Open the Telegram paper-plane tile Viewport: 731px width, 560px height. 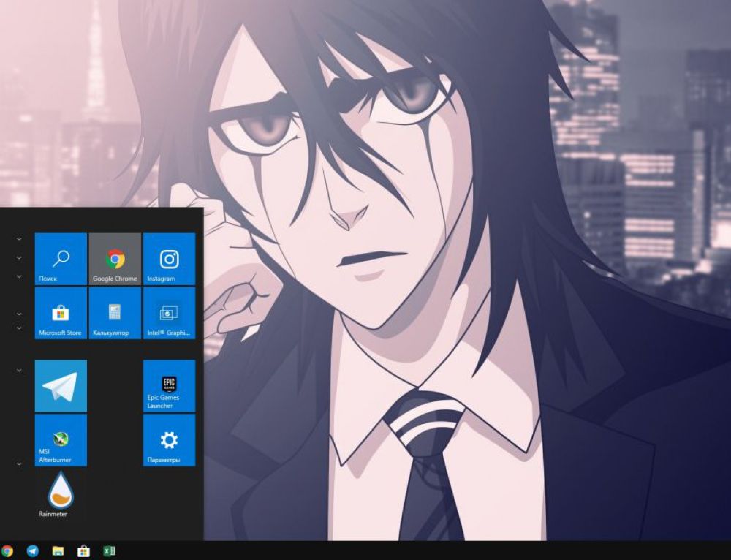tap(61, 386)
